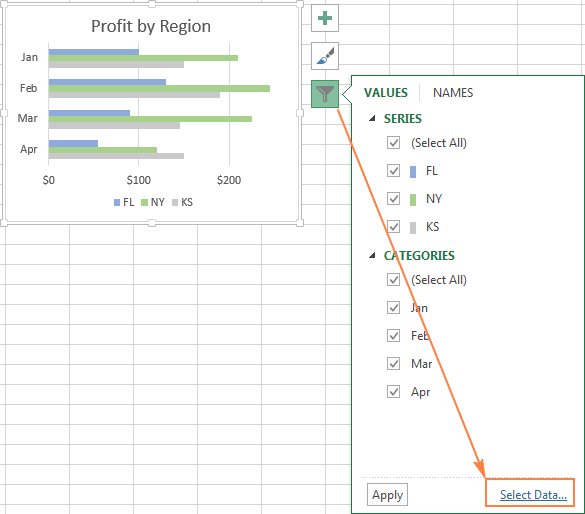The height and width of the screenshot is (514, 585).
Task: Switch to the VALUES tab
Action: 386,93
